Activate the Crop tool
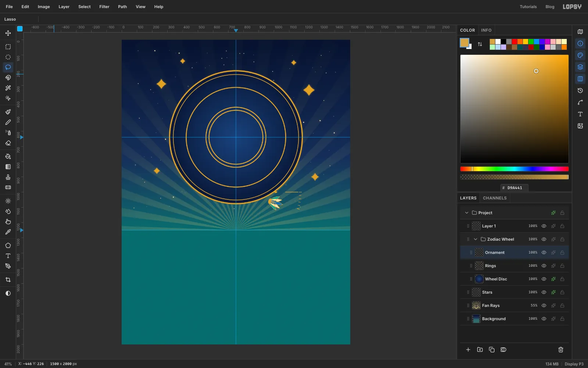588x368 pixels. (8, 280)
